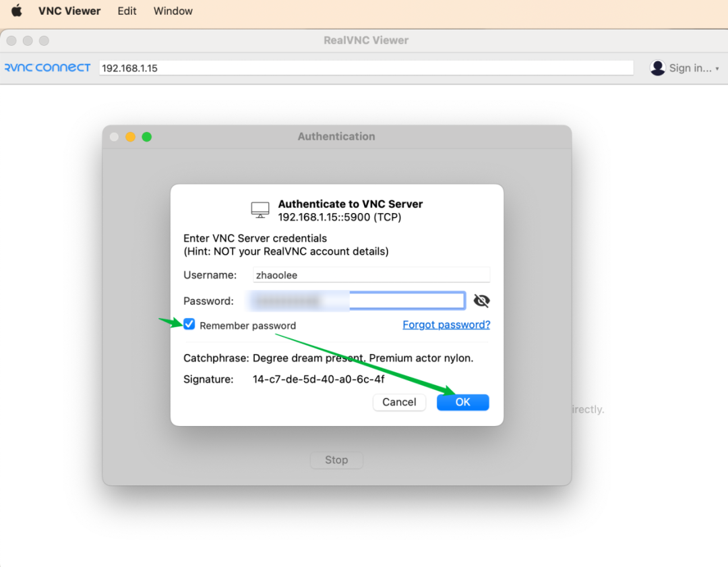Toggle password visibility eye icon
The height and width of the screenshot is (567, 728).
[481, 301]
